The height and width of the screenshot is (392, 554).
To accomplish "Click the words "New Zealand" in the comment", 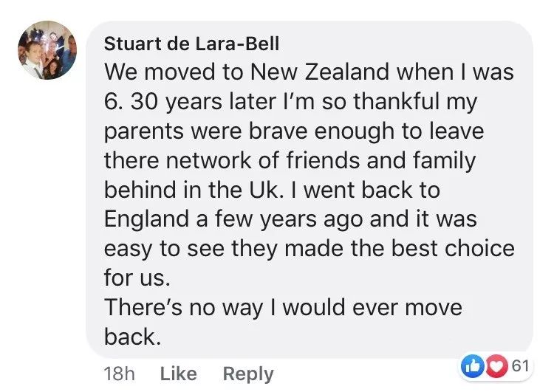I will coord(320,72).
